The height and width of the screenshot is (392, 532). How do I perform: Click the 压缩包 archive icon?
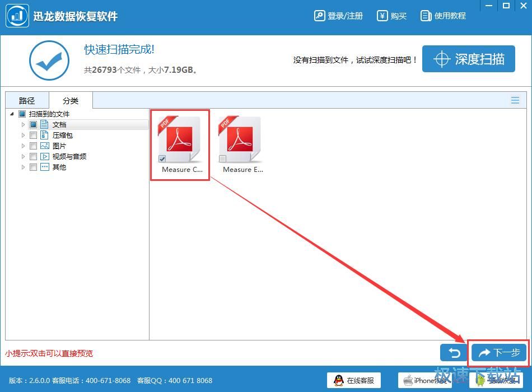point(44,135)
